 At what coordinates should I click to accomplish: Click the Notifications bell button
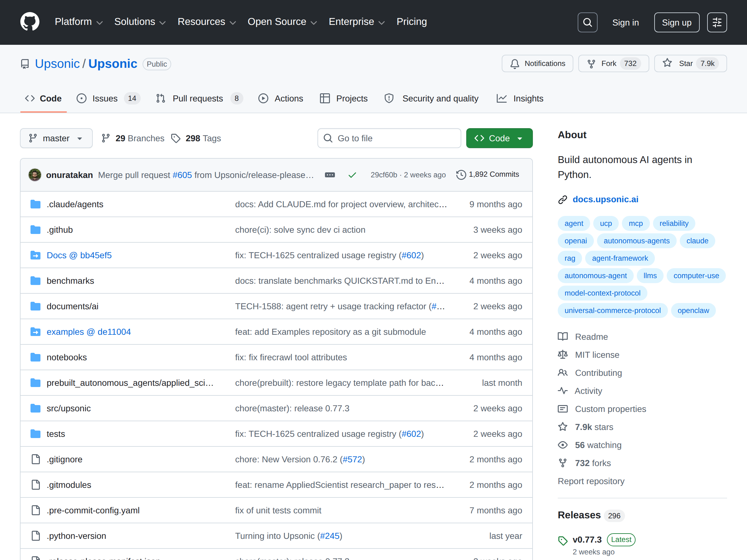coord(537,63)
